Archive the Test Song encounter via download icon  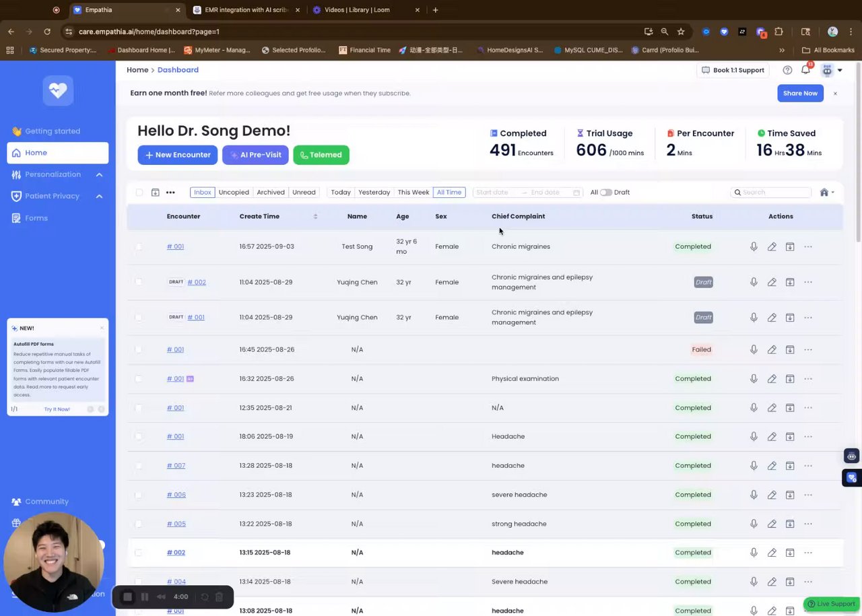[x=790, y=246]
